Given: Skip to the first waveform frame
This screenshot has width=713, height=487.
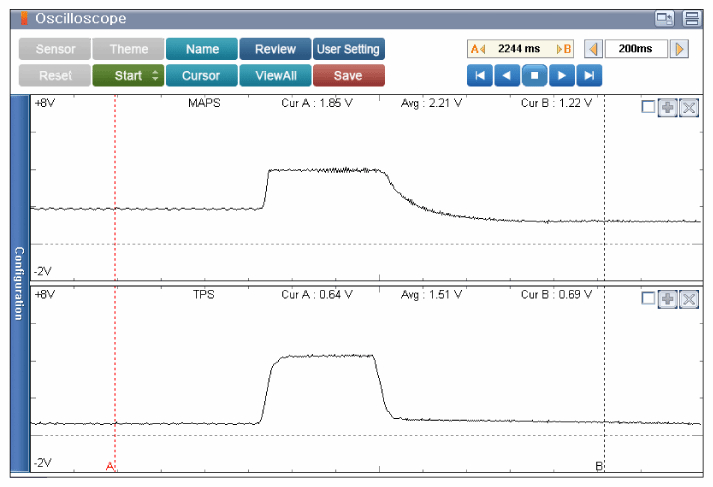Looking at the screenshot, I should click(x=480, y=75).
